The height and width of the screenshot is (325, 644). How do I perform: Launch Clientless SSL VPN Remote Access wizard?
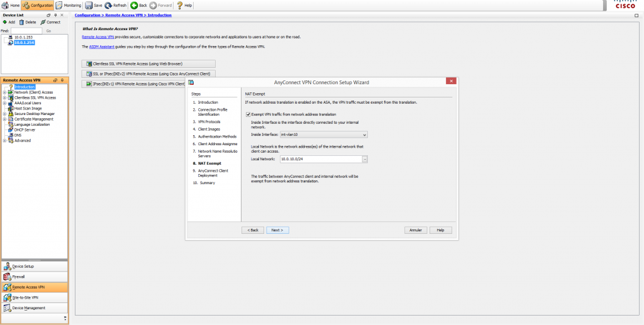tap(148, 63)
